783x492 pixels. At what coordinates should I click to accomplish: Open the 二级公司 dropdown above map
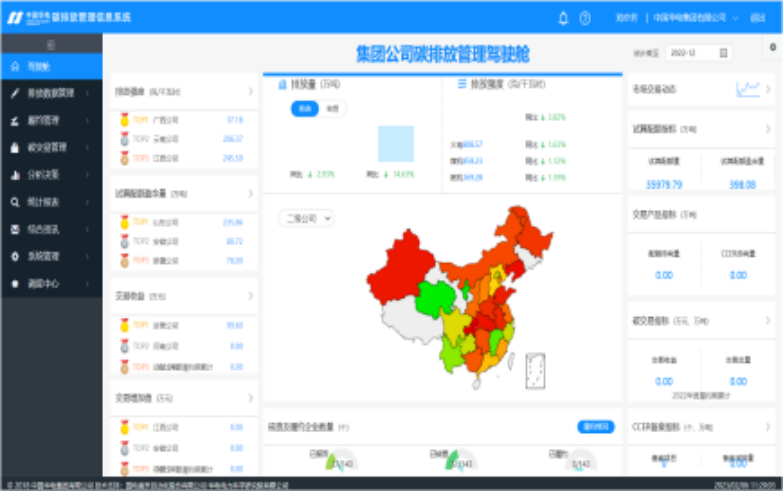pyautogui.click(x=306, y=219)
